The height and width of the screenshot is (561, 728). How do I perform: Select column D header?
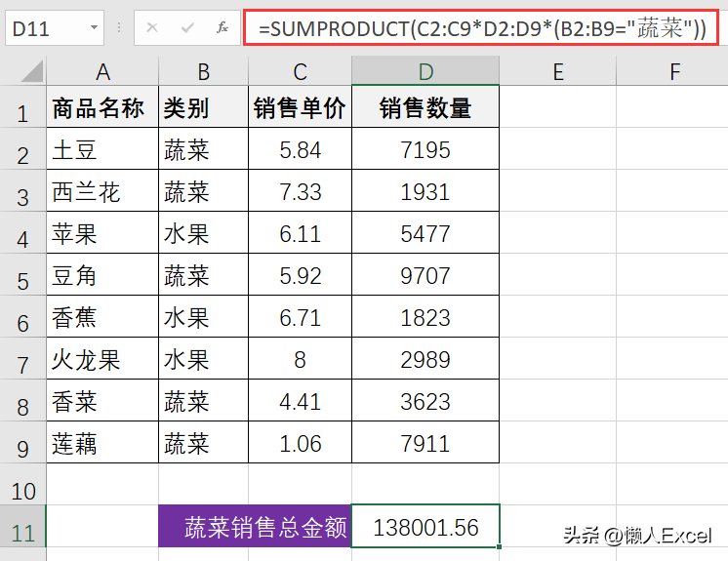click(425, 71)
